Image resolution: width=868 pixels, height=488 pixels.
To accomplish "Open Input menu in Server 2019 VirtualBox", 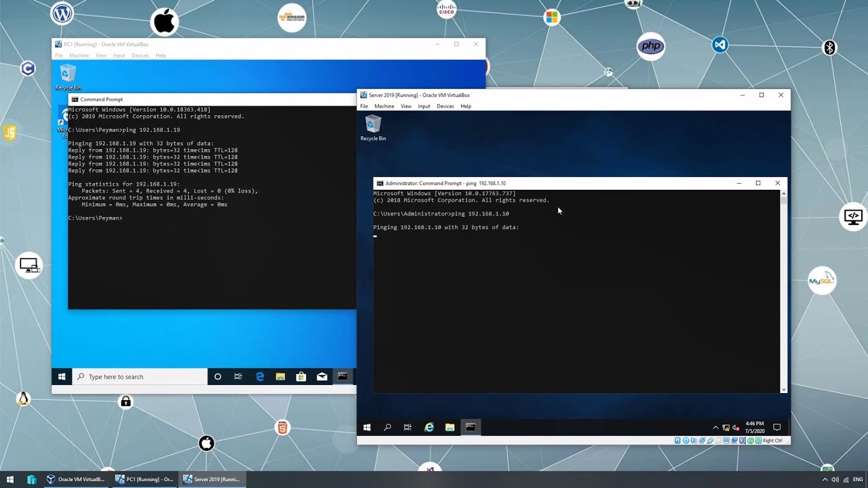I will [x=424, y=106].
